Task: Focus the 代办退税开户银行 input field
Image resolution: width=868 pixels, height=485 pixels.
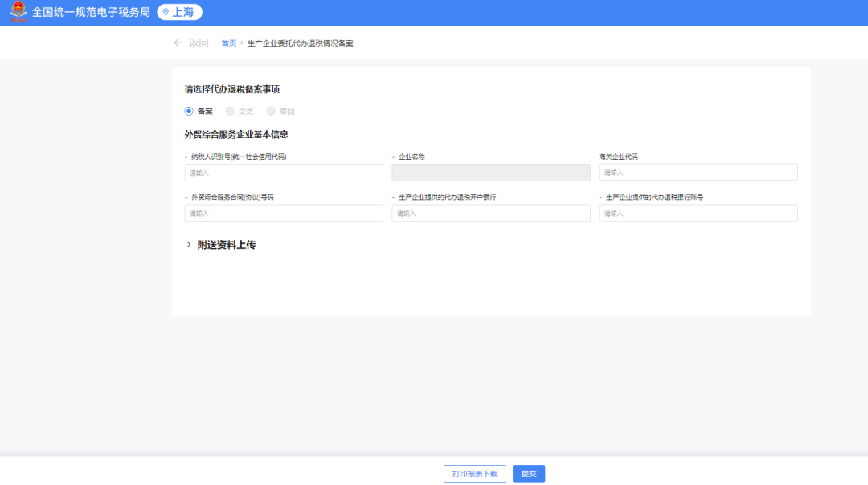Action: (x=490, y=214)
